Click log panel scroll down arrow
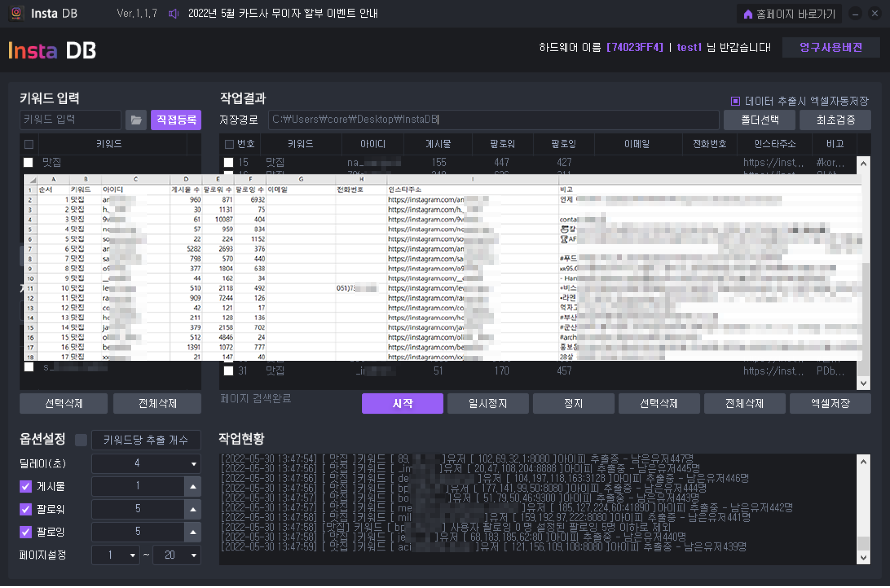The width and height of the screenshot is (890, 588). click(x=863, y=558)
